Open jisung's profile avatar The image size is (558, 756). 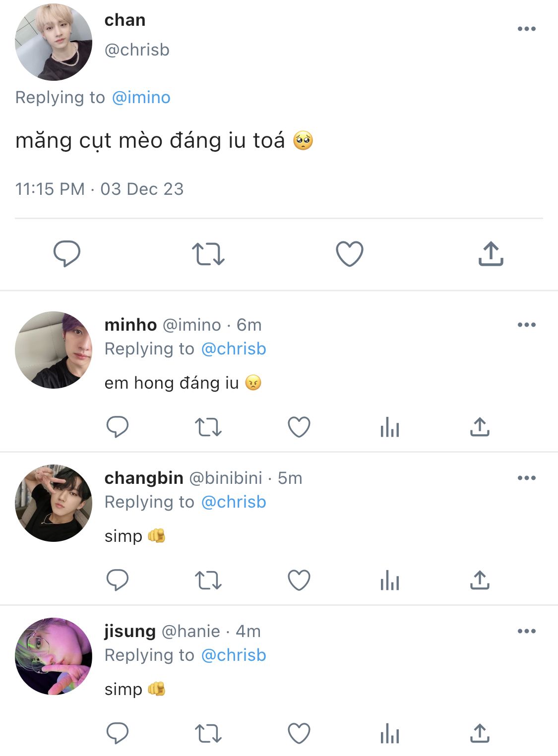(x=54, y=656)
